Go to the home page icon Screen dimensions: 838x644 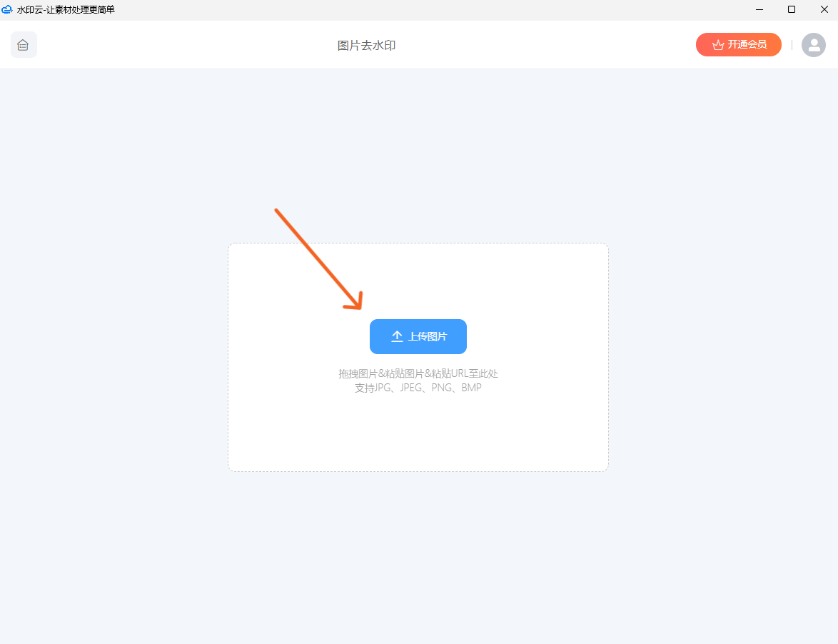pyautogui.click(x=24, y=45)
